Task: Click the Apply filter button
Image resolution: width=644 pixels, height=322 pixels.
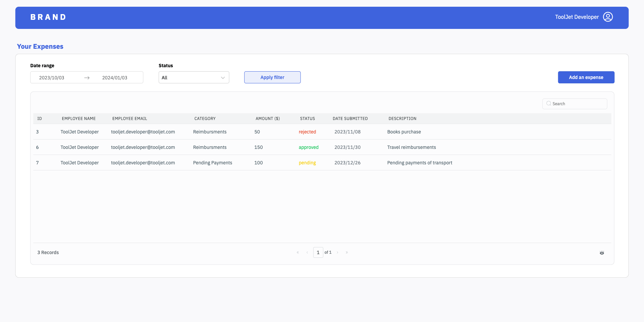Action: tap(272, 77)
